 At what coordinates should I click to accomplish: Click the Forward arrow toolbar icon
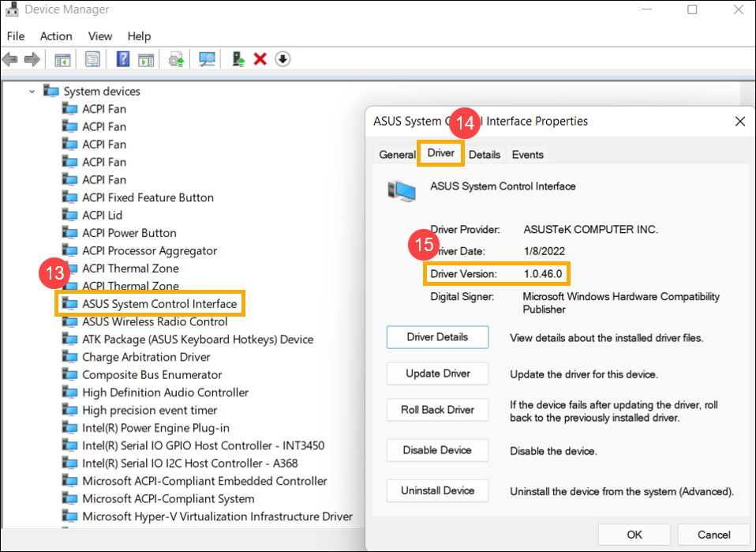[x=32, y=60]
